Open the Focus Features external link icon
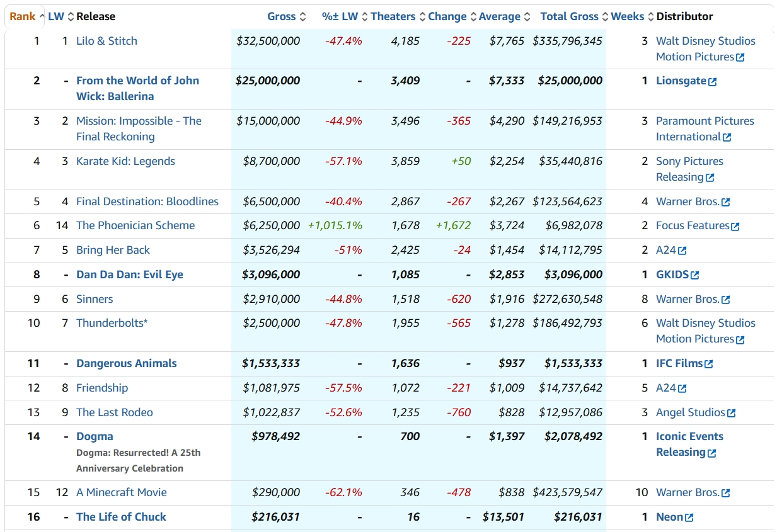Viewport: 777px width, 532px height. pyautogui.click(x=735, y=226)
